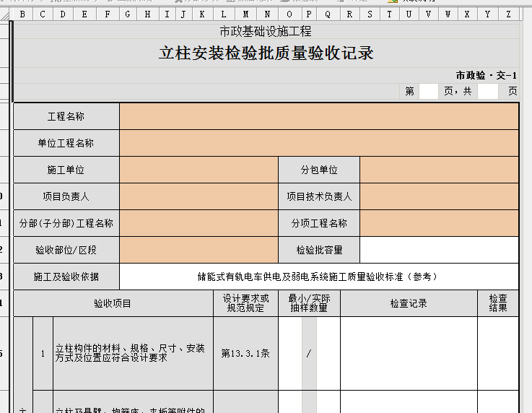Click the page number box after 第
Image resolution: width=532 pixels, height=413 pixels.
(429, 91)
